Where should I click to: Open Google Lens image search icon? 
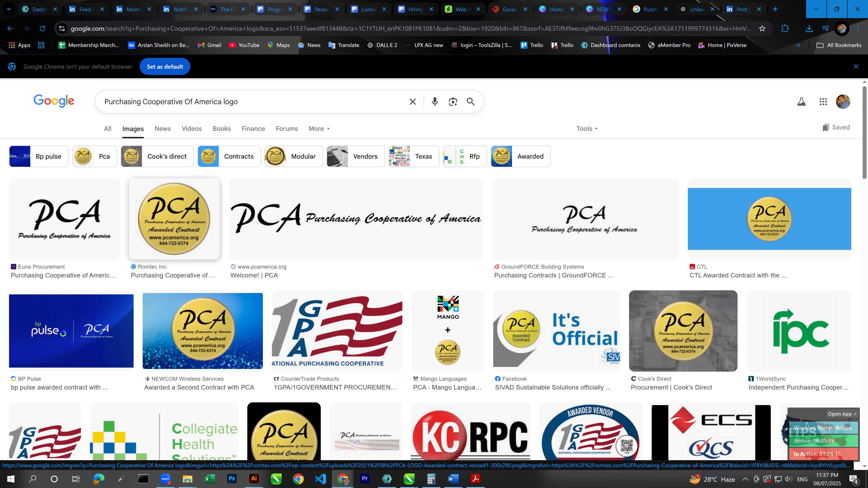tap(453, 102)
